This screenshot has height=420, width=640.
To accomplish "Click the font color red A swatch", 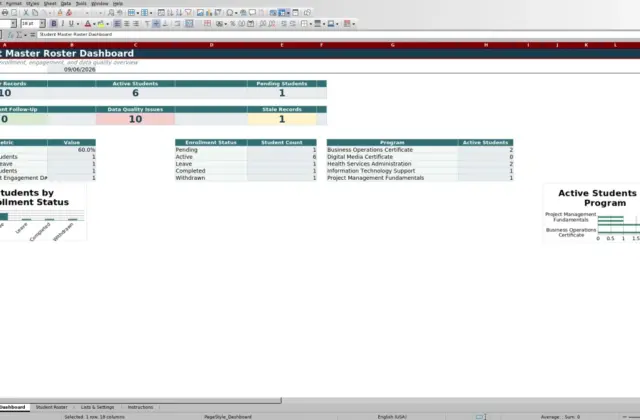I will (87, 24).
